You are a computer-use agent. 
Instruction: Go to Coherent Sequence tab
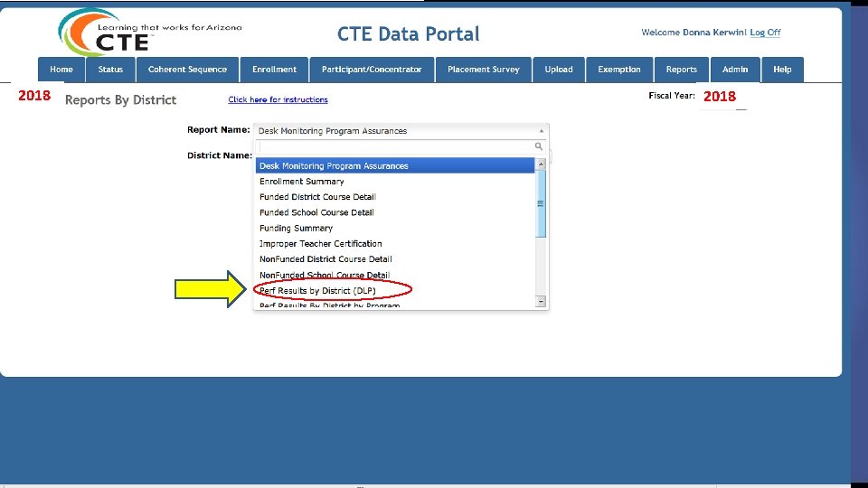188,70
